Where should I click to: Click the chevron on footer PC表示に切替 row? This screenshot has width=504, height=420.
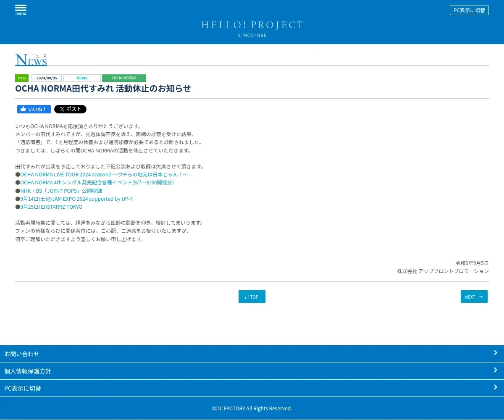[x=496, y=387]
